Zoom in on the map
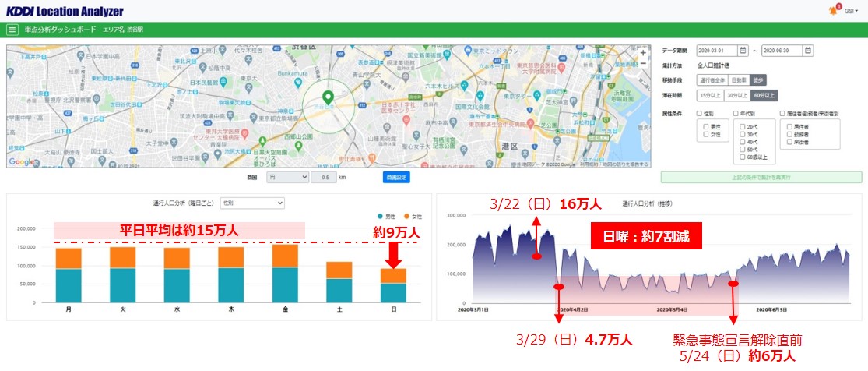The image size is (868, 371). (x=643, y=53)
